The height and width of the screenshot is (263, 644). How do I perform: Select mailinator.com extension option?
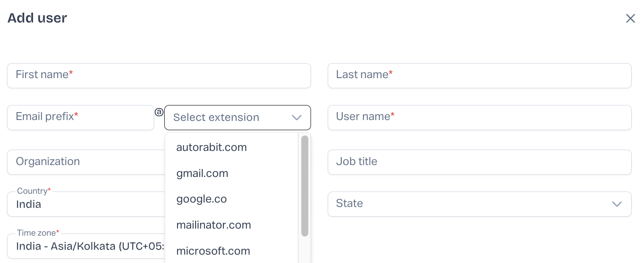[x=214, y=225]
